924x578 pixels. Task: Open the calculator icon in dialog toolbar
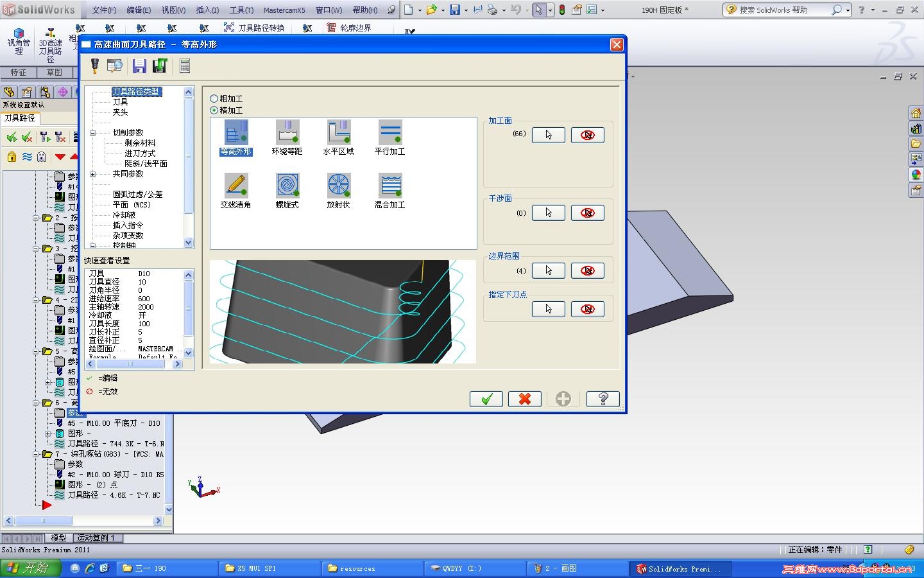click(x=184, y=66)
